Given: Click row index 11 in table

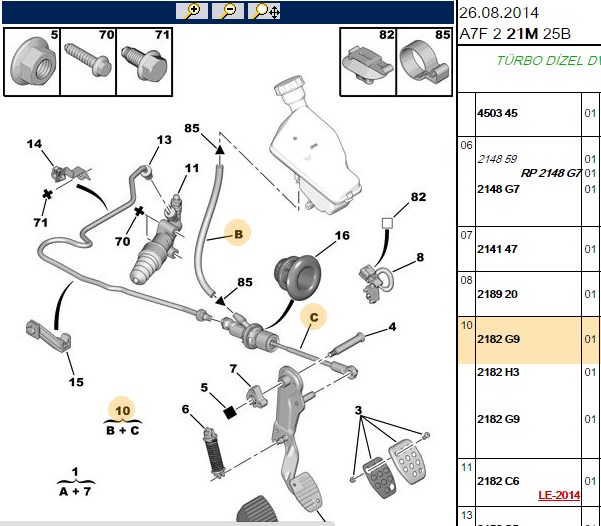Looking at the screenshot, I should (466, 467).
